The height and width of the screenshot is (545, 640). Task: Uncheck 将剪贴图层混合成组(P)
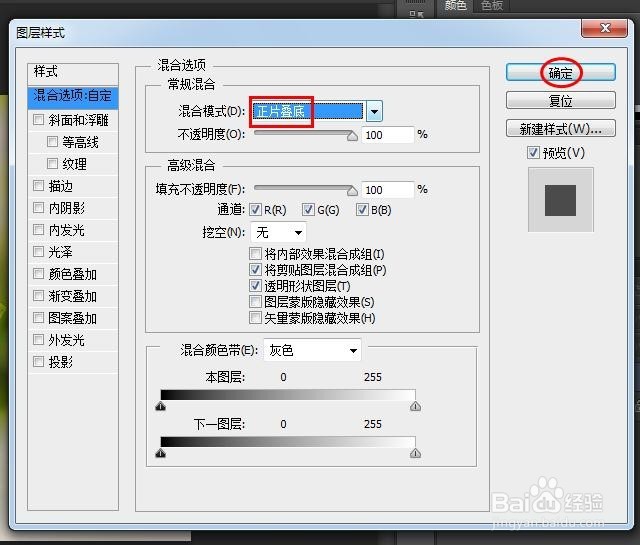(x=256, y=269)
